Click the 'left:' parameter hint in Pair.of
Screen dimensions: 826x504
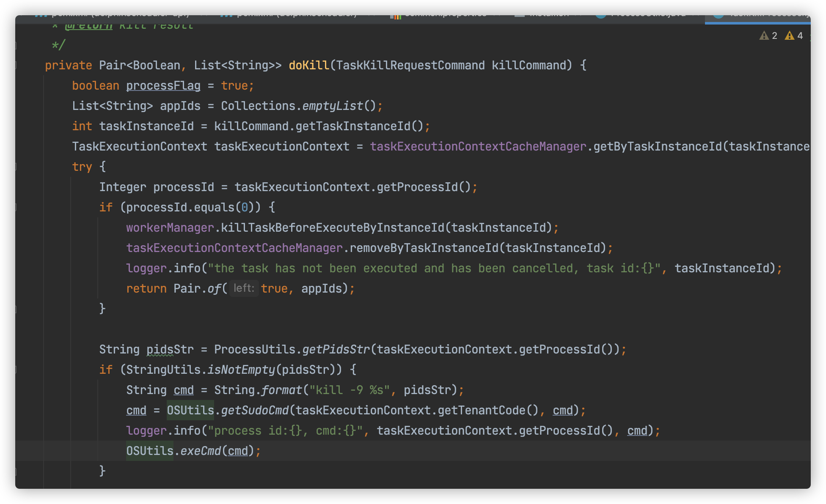point(244,288)
